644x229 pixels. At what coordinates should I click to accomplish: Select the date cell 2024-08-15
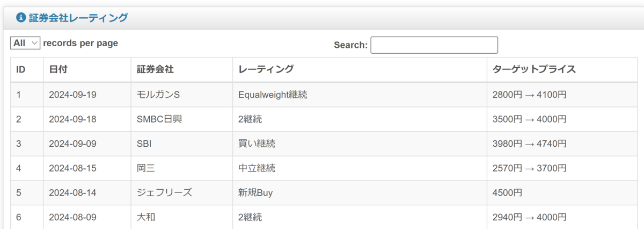(87, 168)
